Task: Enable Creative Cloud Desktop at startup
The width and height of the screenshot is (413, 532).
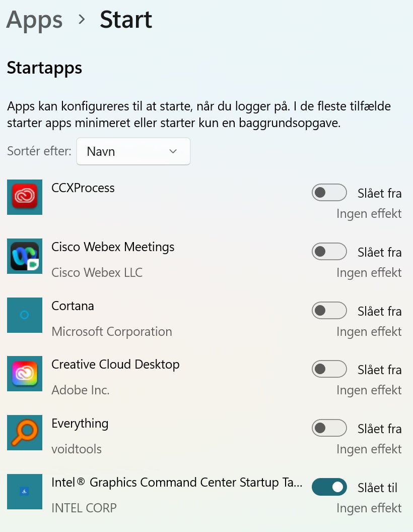Action: pyautogui.click(x=329, y=369)
